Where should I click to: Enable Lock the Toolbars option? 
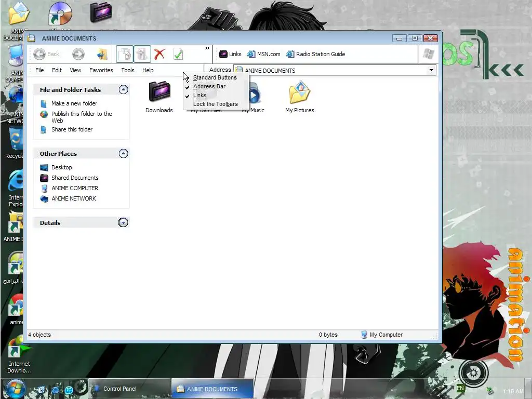pos(216,104)
